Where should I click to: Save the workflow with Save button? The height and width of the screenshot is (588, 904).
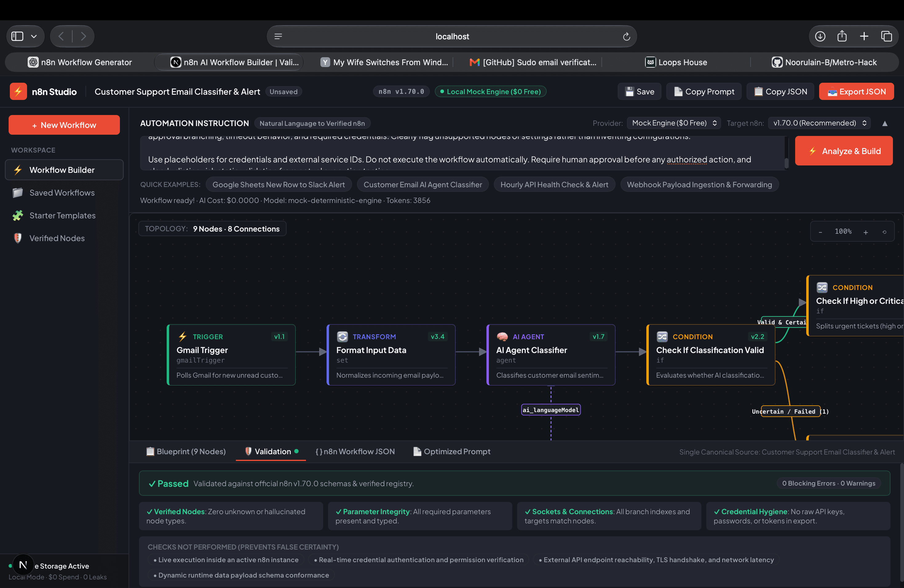point(640,92)
